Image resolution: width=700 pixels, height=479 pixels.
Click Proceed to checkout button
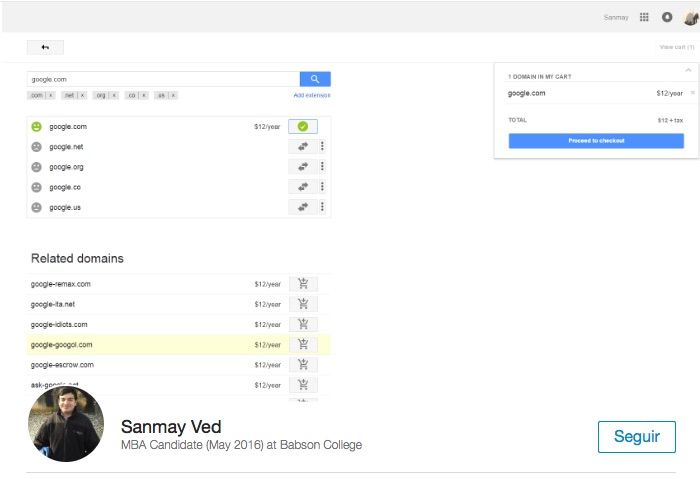pyautogui.click(x=596, y=141)
